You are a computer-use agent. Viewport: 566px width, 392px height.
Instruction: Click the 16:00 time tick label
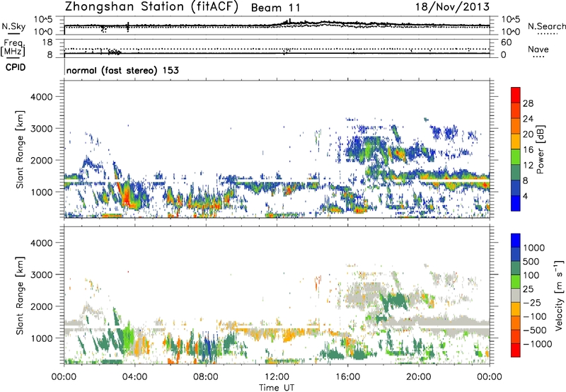click(347, 377)
